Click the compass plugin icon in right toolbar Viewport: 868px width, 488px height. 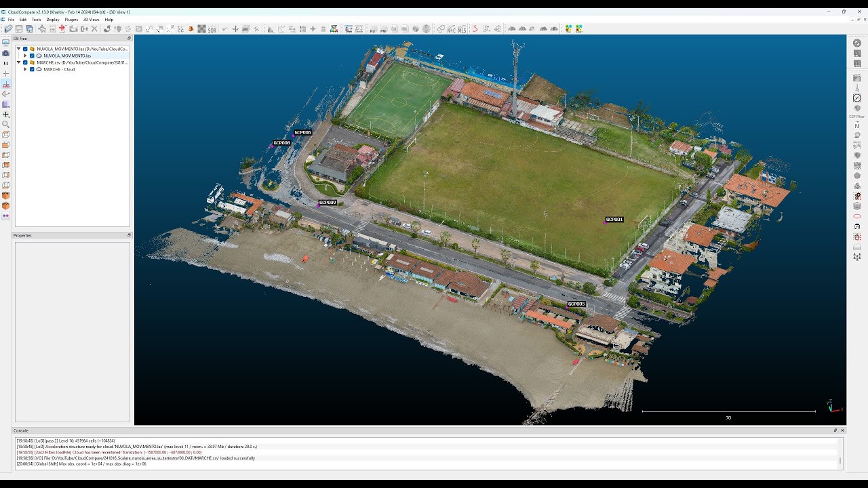click(x=857, y=98)
